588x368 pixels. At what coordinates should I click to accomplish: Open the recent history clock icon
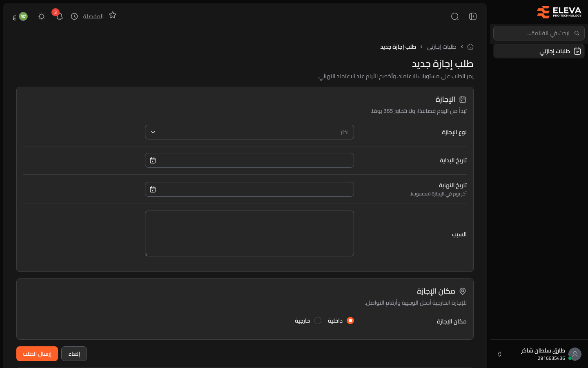pos(74,16)
